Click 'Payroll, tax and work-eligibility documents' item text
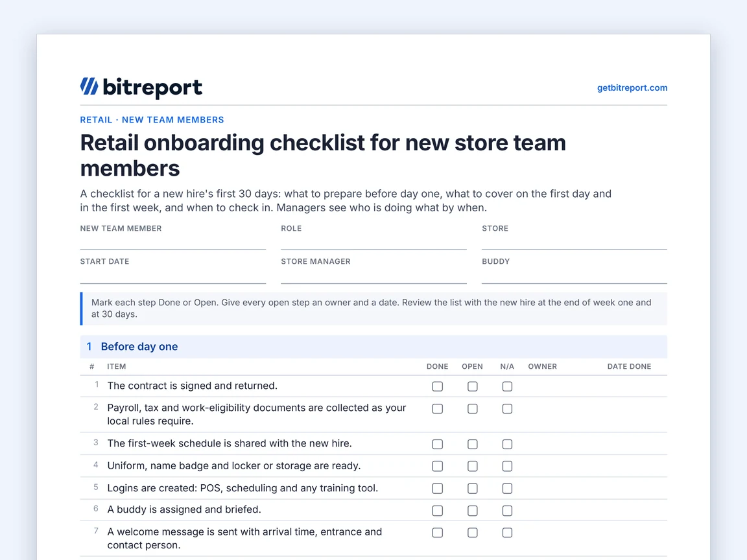This screenshot has width=747, height=560. [256, 414]
